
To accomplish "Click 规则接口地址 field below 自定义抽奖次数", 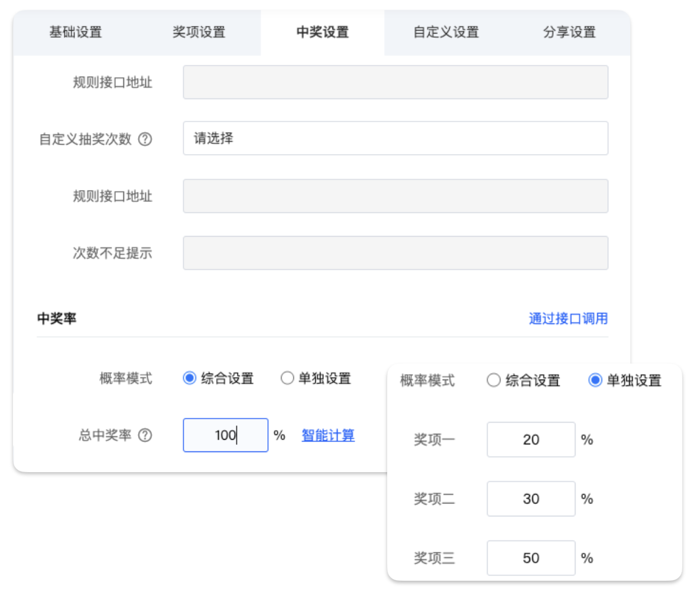I will point(395,196).
